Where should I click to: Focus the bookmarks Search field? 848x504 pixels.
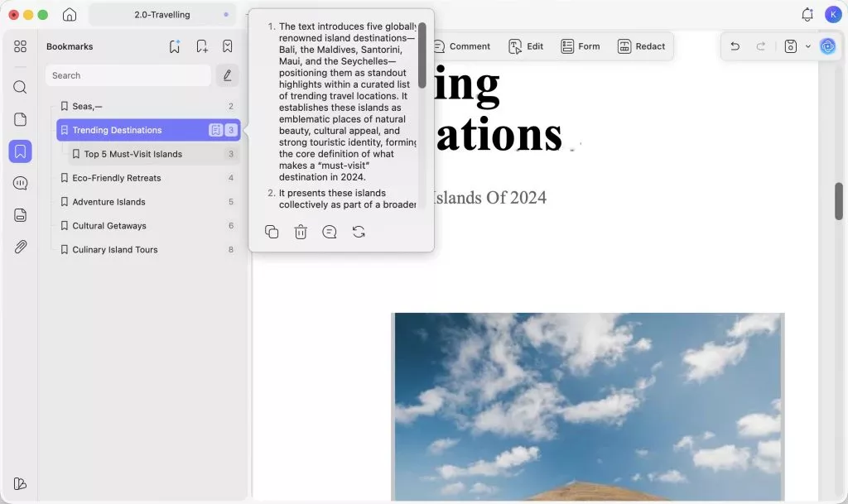[x=128, y=75]
